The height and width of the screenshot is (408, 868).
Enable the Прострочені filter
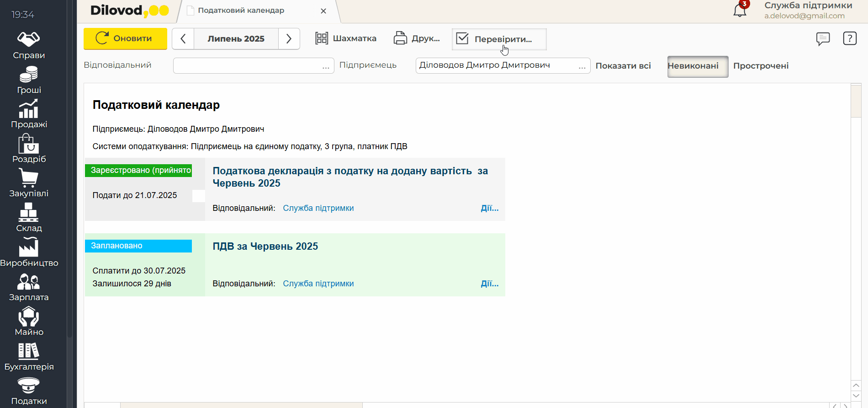pyautogui.click(x=761, y=66)
